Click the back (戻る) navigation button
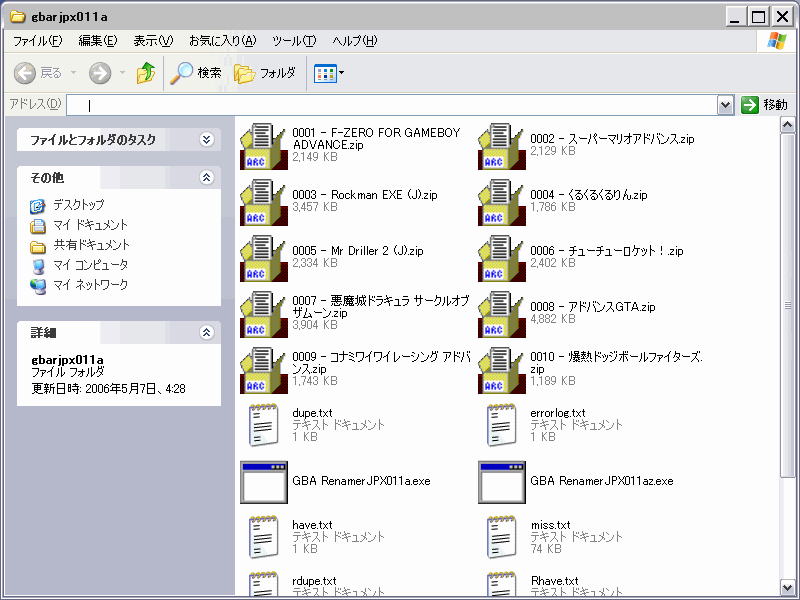This screenshot has width=800, height=600. point(39,73)
